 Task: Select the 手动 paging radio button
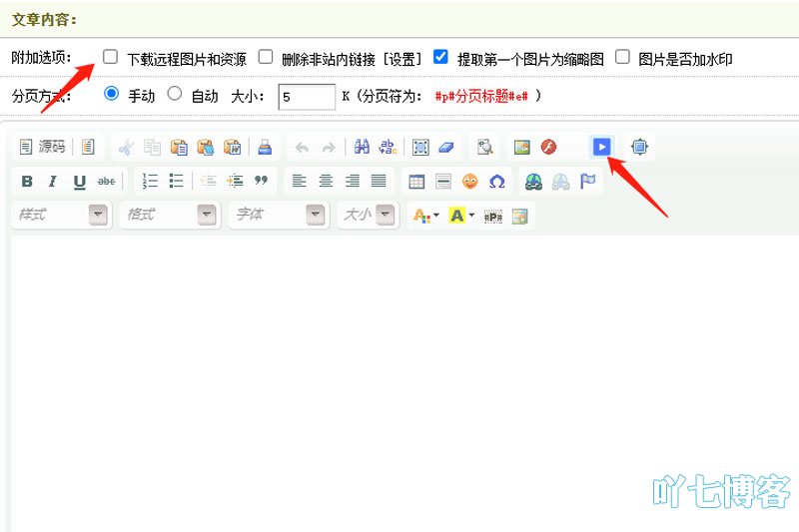point(111,94)
